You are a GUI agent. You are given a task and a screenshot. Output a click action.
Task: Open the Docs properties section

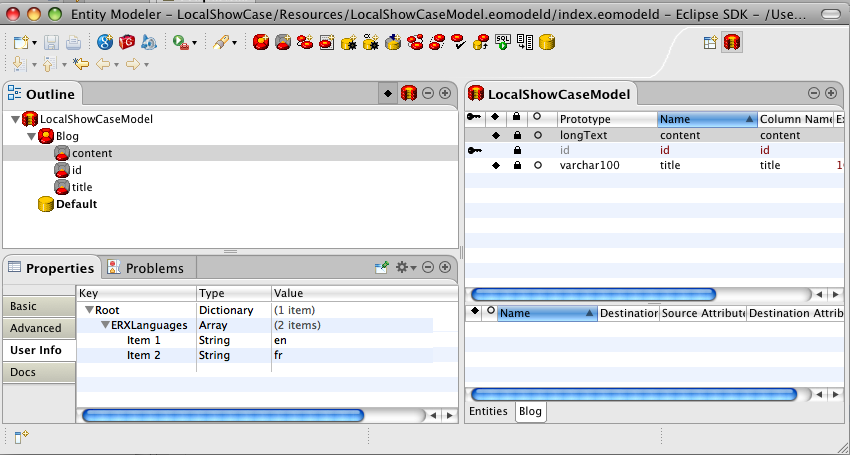pos(39,372)
